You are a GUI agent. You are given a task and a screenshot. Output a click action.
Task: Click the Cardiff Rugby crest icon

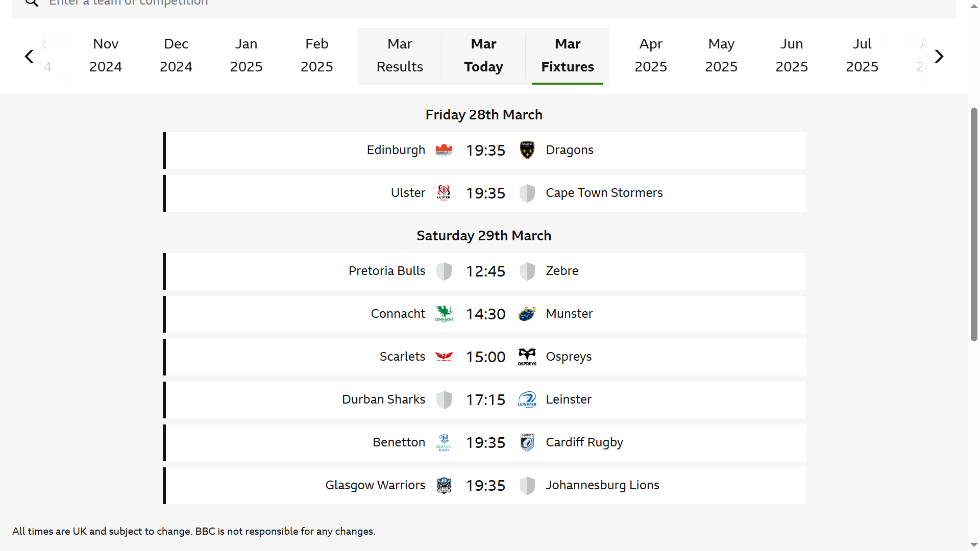(527, 442)
